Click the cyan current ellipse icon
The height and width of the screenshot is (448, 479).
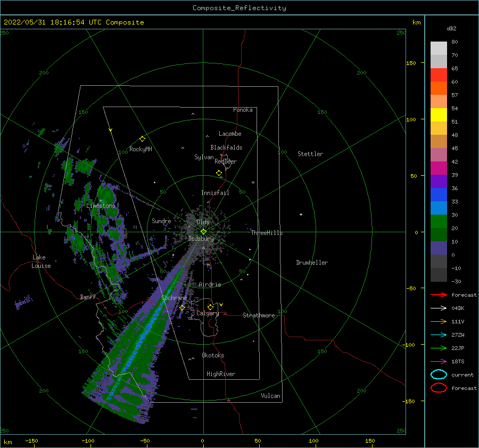[439, 374]
